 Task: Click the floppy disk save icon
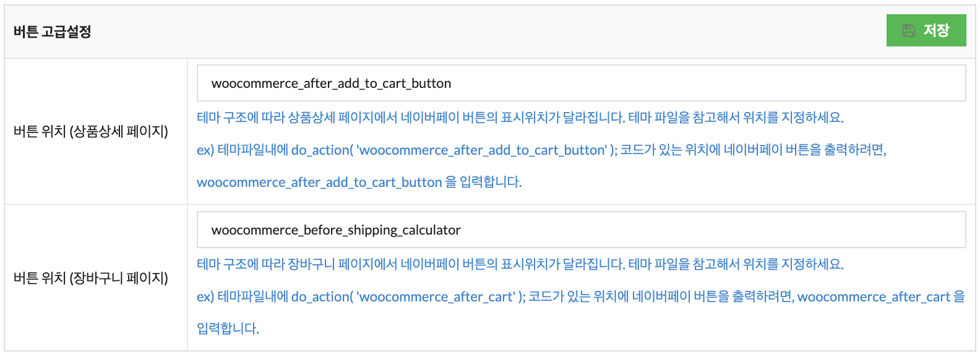point(909,30)
